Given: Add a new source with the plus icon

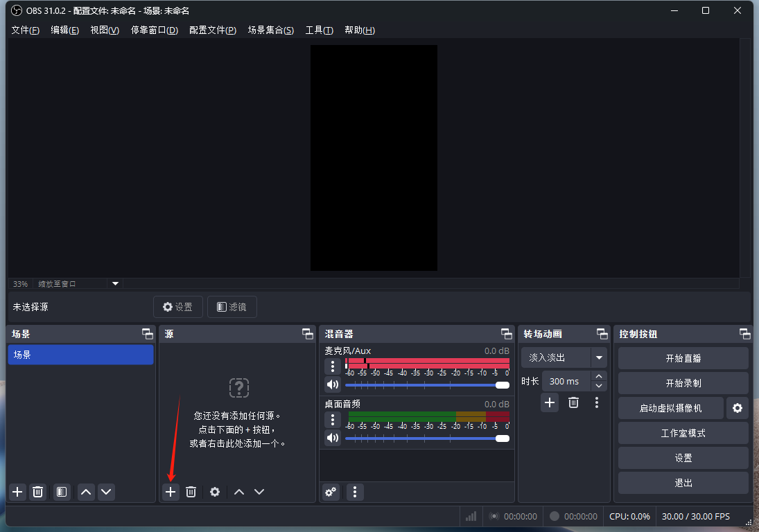Looking at the screenshot, I should (171, 492).
